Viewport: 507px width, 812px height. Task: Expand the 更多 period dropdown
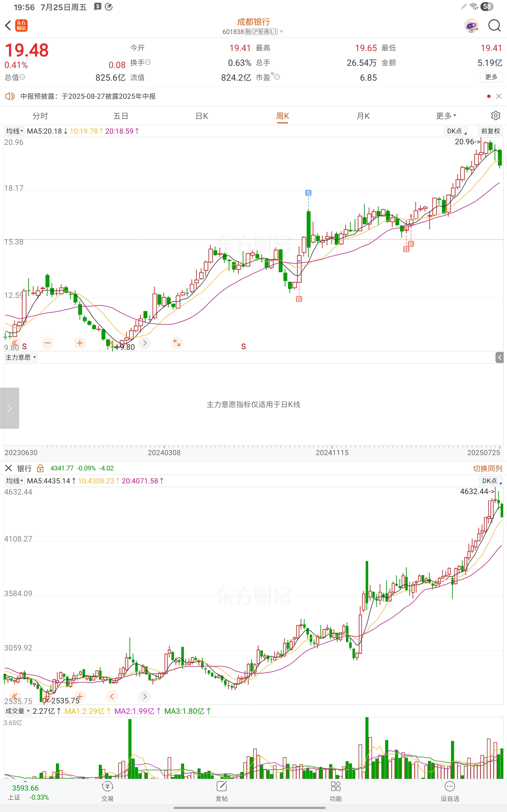point(446,116)
